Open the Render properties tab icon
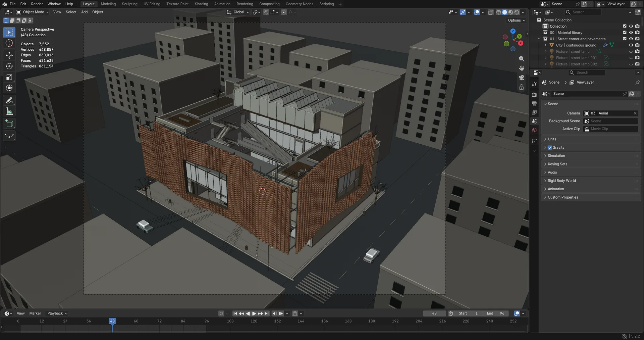Viewport: 644px width, 340px height. point(534,95)
